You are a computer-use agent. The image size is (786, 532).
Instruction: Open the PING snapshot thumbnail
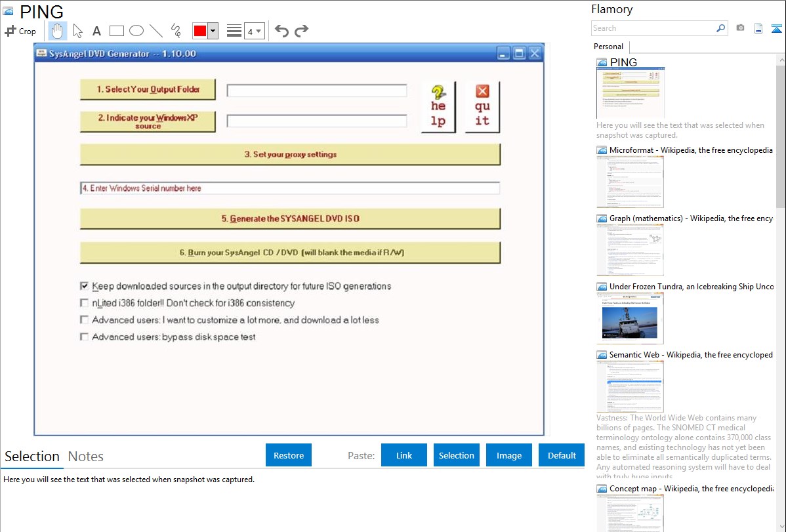[x=631, y=92]
